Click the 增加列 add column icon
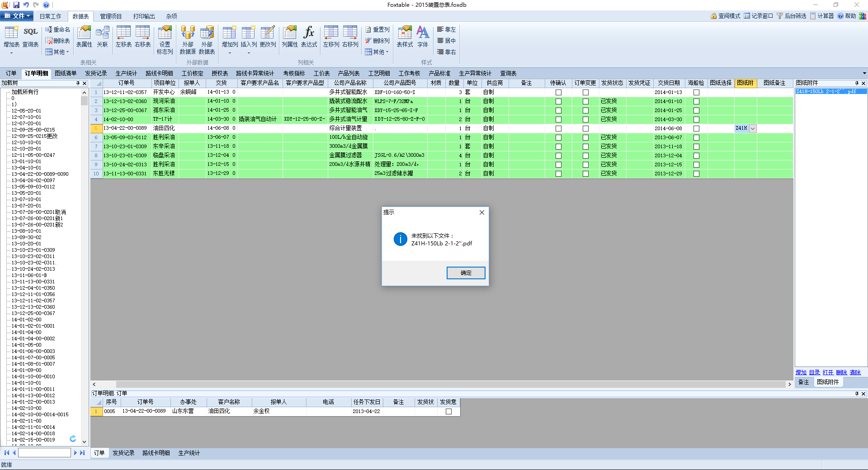868x470 pixels. (230, 37)
